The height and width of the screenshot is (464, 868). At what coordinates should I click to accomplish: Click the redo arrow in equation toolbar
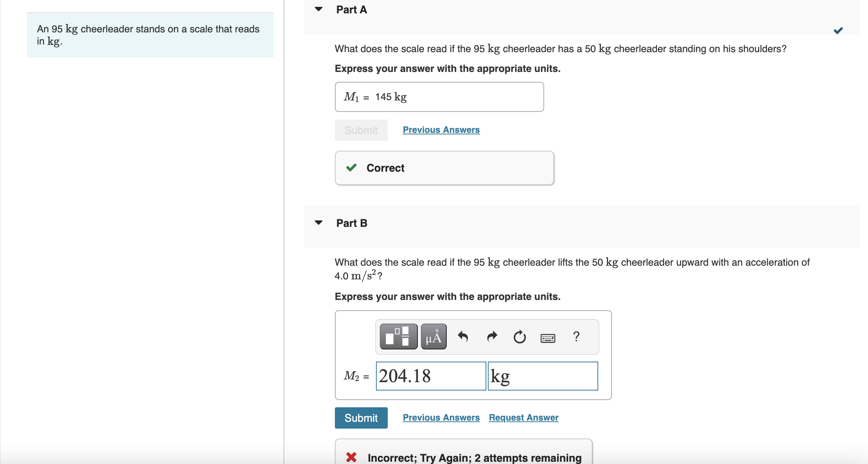pos(491,336)
